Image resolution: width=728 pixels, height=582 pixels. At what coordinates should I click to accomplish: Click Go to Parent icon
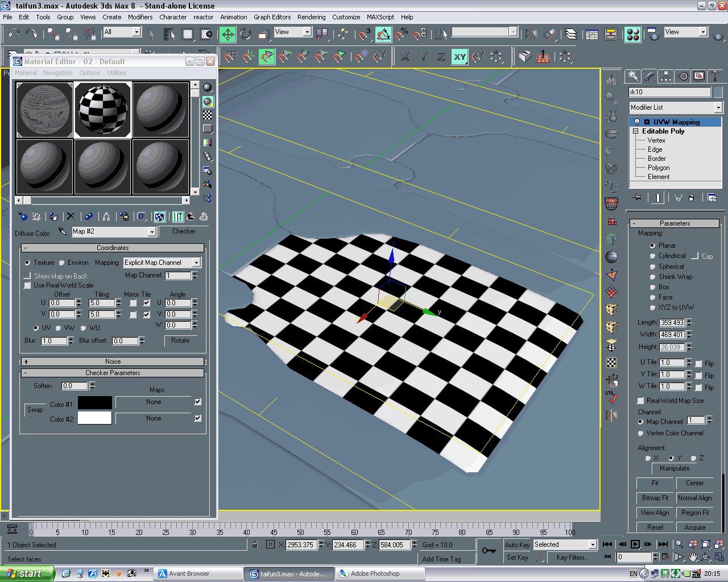(191, 217)
